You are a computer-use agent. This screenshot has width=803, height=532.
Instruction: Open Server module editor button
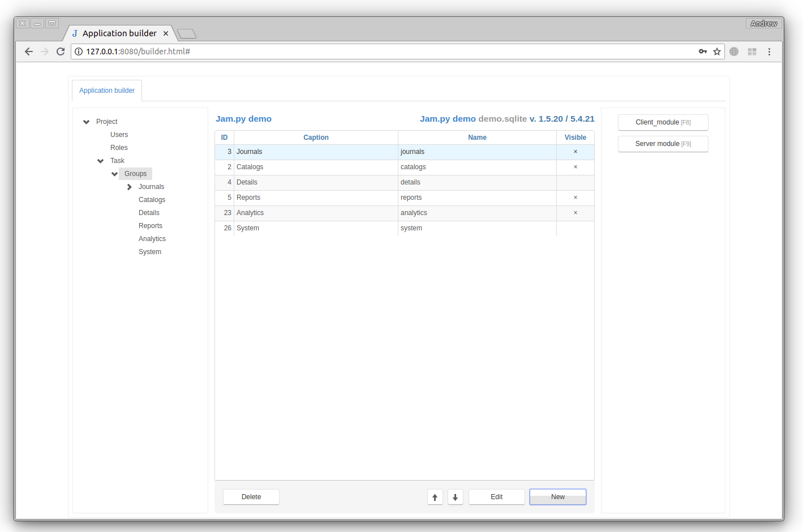[663, 144]
